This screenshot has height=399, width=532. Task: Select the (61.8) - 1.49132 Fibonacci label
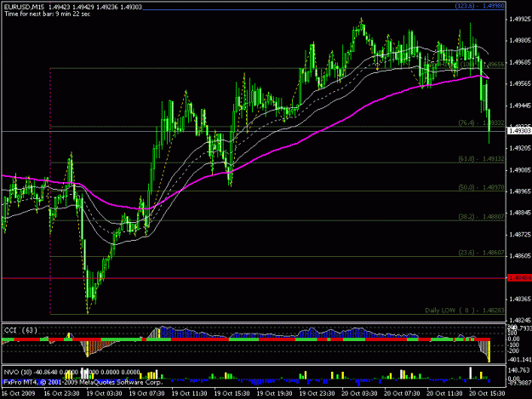[x=482, y=158]
